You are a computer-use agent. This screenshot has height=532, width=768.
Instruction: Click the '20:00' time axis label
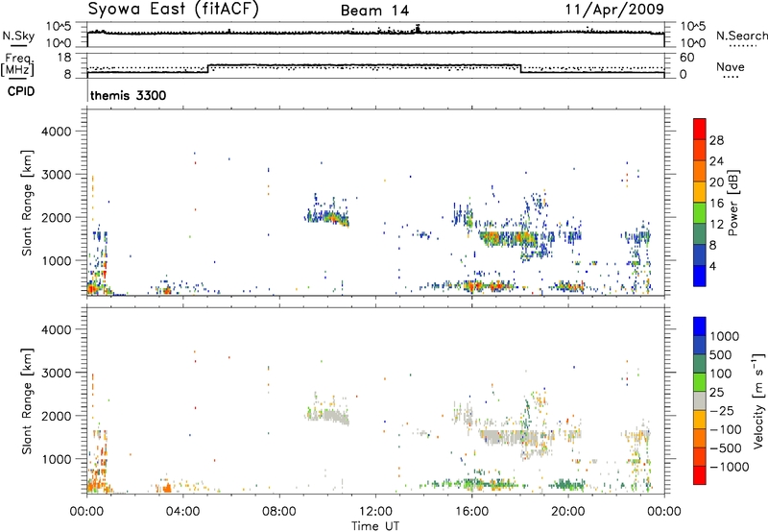(x=568, y=512)
